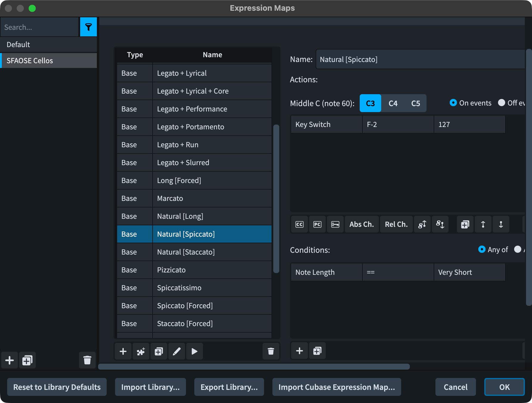
Task: Click the horizontal scrollbar at the bottom
Action: (x=254, y=367)
